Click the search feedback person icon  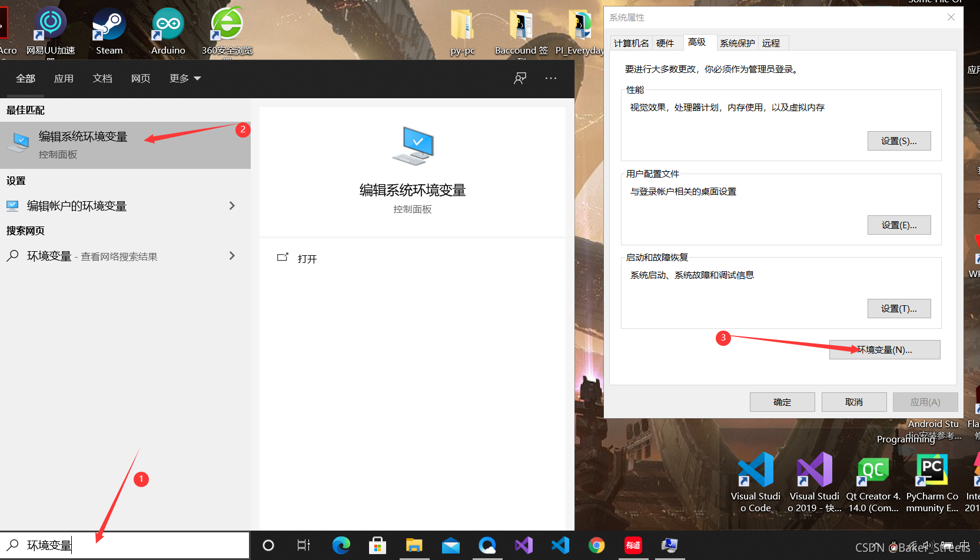coord(520,78)
